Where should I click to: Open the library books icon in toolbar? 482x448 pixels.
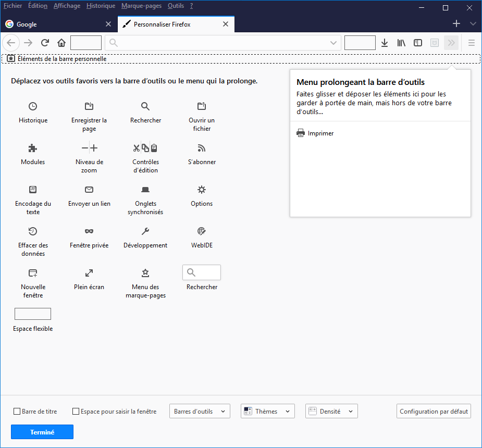coord(401,43)
